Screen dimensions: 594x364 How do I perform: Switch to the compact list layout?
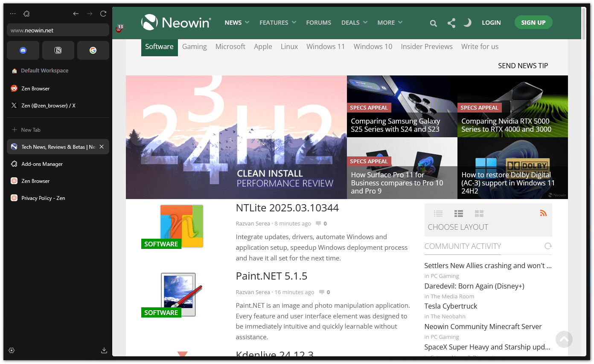coord(438,213)
